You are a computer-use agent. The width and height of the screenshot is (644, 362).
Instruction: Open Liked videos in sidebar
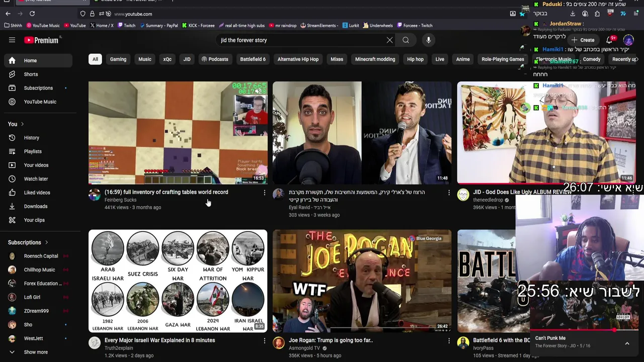pos(38,193)
